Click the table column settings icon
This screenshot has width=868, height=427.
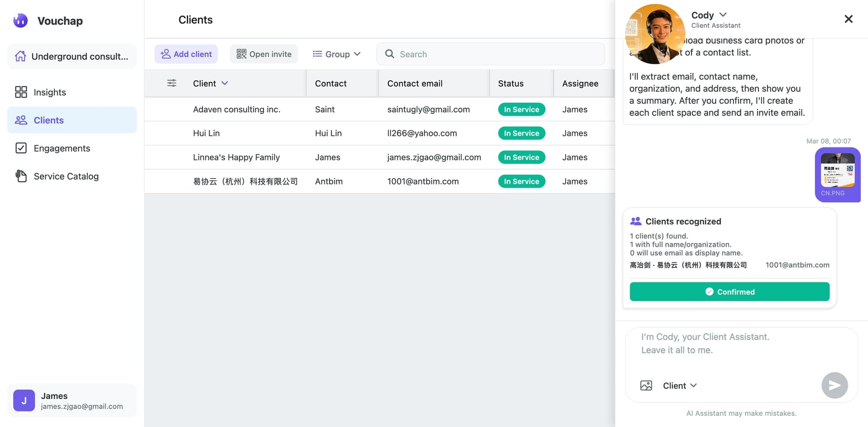pos(171,83)
